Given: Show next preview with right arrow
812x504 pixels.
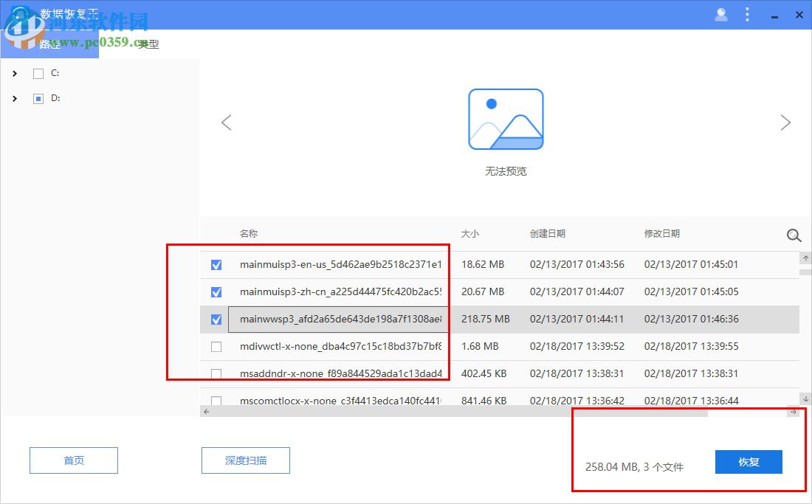Looking at the screenshot, I should (785, 122).
